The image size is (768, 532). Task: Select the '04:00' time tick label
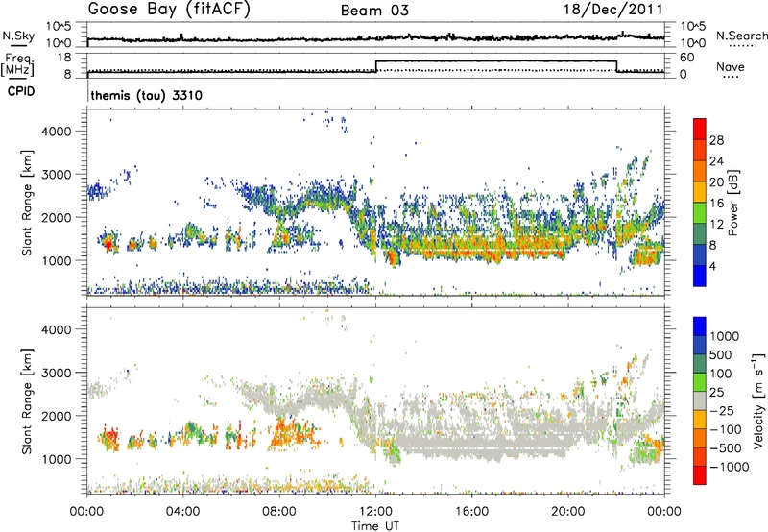coord(182,512)
